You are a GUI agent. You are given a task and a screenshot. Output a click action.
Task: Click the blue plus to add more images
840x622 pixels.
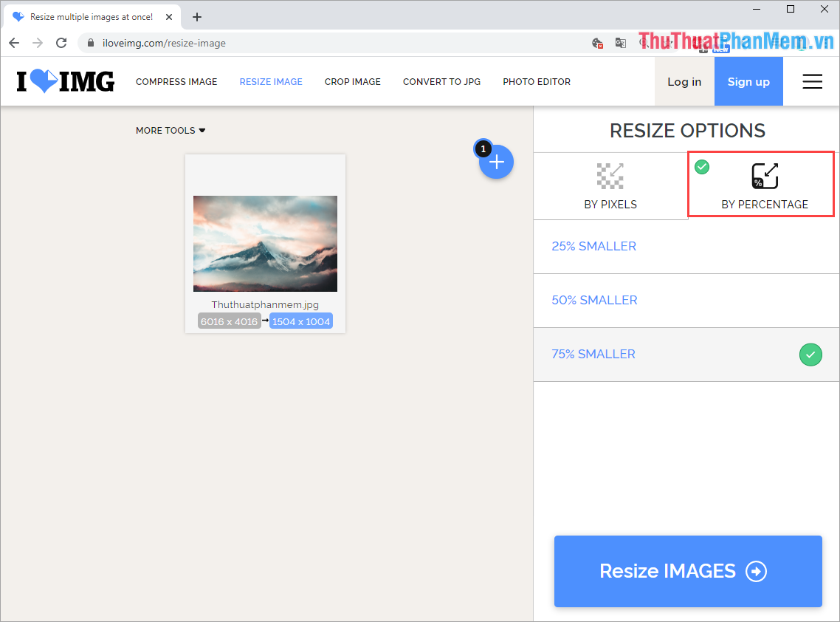(x=496, y=161)
